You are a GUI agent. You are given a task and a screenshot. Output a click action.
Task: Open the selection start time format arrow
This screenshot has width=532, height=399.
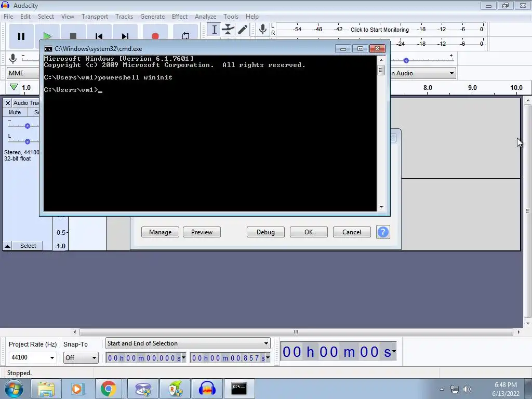coord(183,357)
